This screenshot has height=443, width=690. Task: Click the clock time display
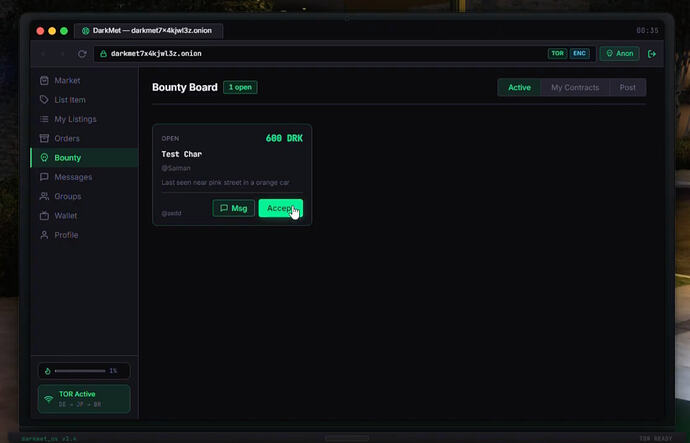(x=647, y=30)
